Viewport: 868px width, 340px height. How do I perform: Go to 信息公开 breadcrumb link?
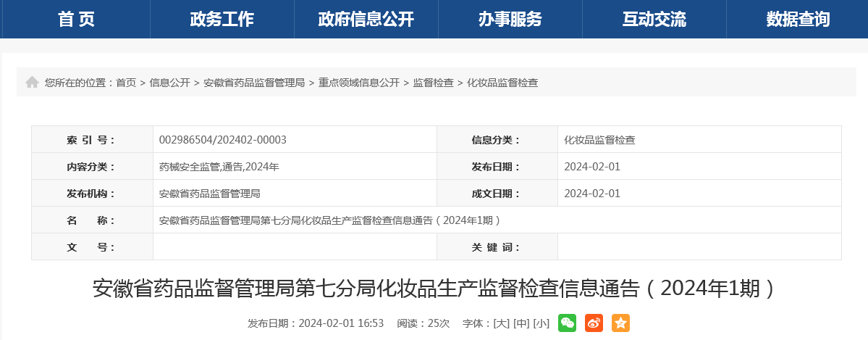(169, 83)
